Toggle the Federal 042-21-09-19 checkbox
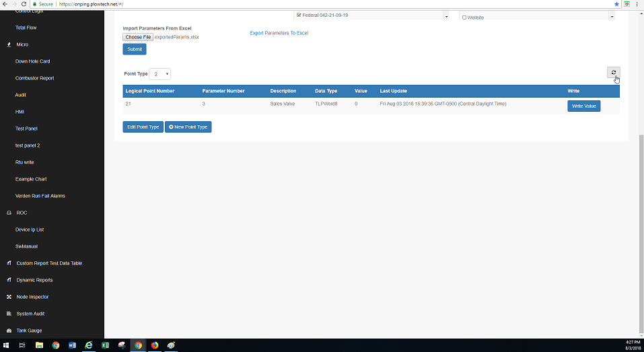Image resolution: width=644 pixels, height=352 pixels. (299, 15)
